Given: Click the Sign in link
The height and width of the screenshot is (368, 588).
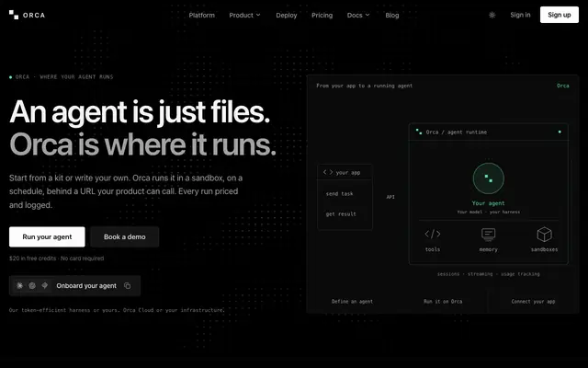Looking at the screenshot, I should pyautogui.click(x=520, y=15).
